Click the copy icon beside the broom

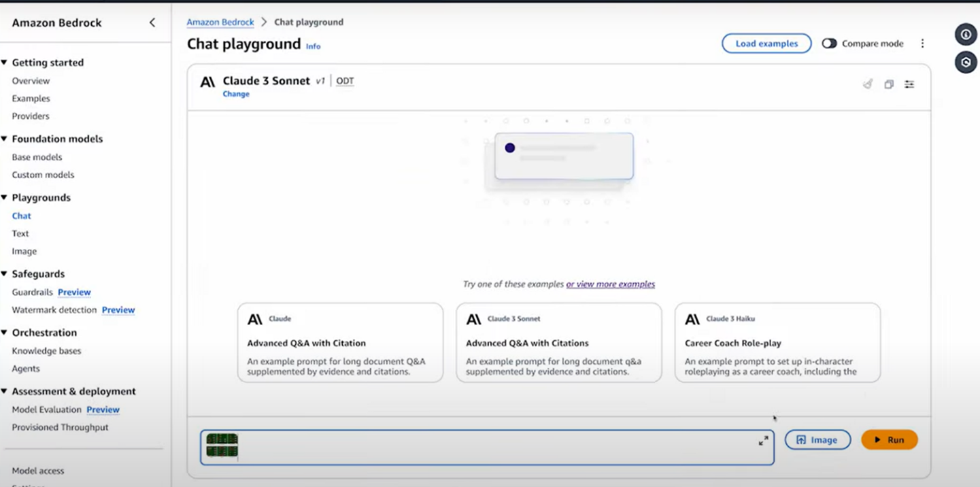[889, 84]
